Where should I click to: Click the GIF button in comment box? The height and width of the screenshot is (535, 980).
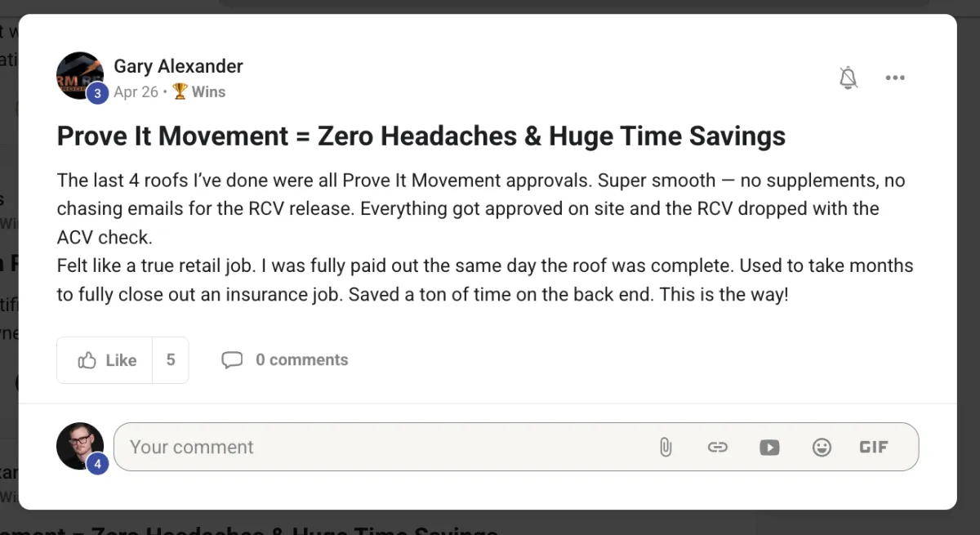point(873,447)
